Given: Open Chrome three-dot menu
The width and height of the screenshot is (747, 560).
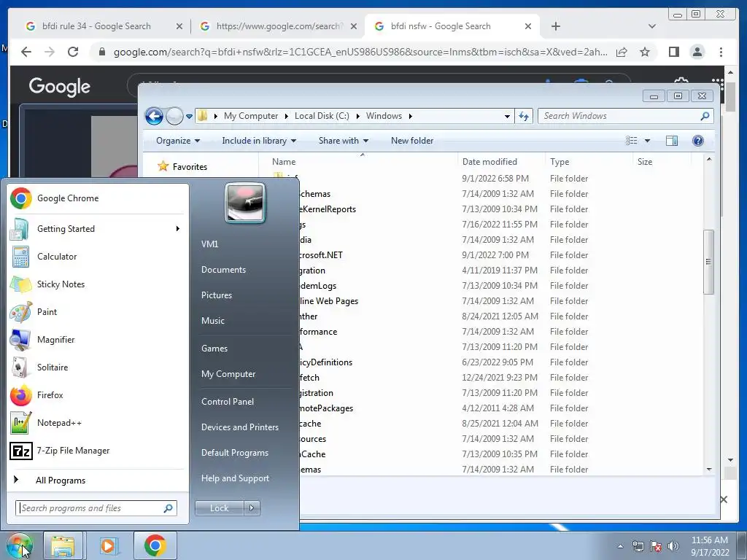Looking at the screenshot, I should pyautogui.click(x=721, y=52).
